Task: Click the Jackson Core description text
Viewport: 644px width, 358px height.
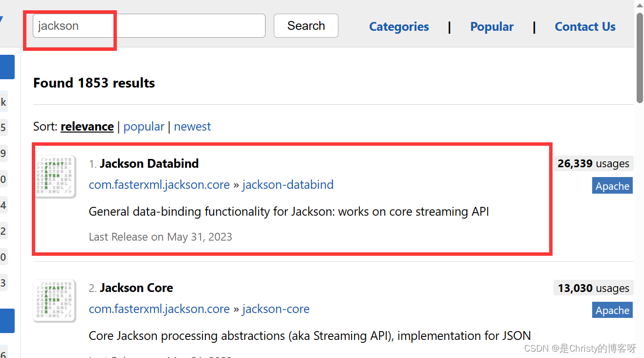Action: coord(310,336)
